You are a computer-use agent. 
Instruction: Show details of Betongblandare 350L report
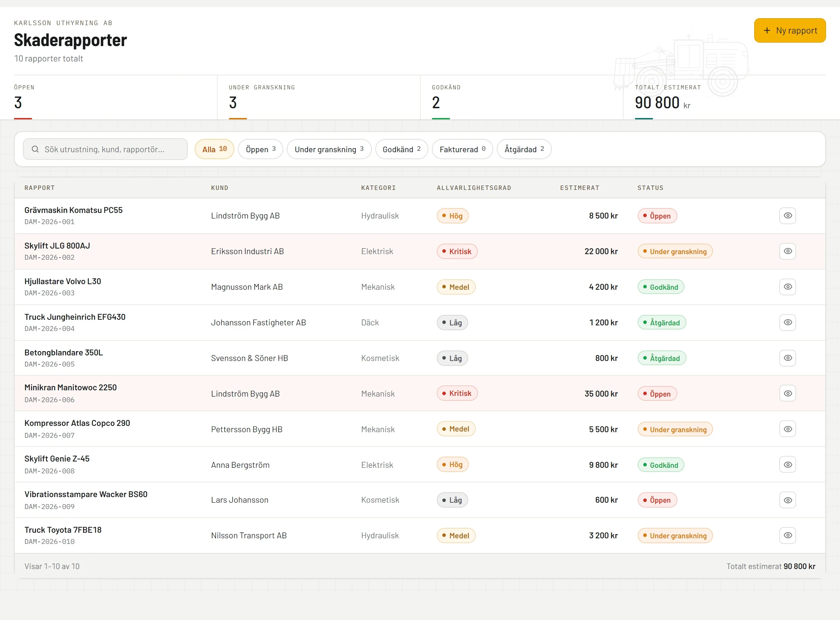[788, 358]
